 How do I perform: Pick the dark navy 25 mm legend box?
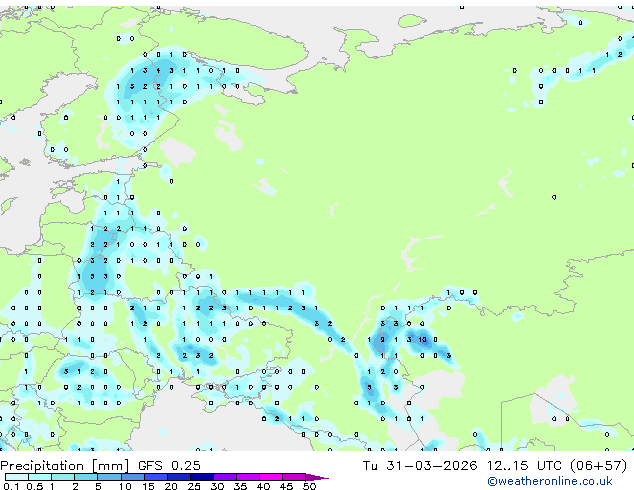[x=201, y=477]
